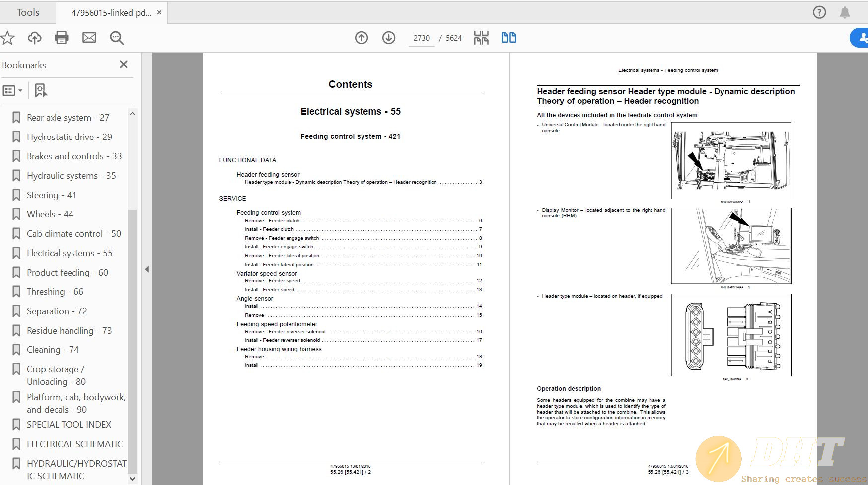Print the PDF document
This screenshot has height=485, width=868.
62,38
